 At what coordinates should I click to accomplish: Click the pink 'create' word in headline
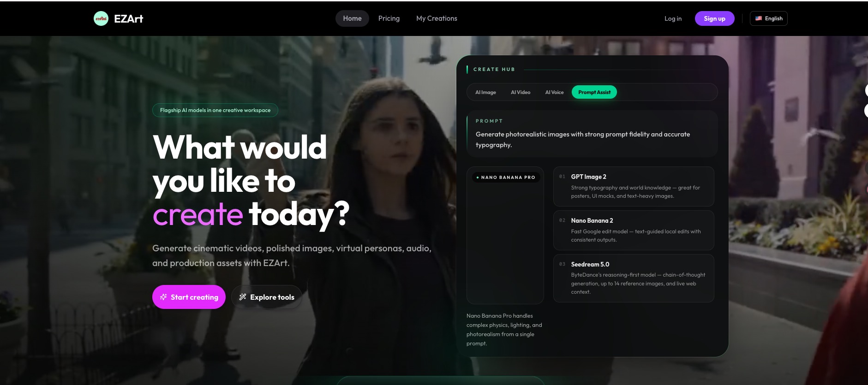point(198,214)
